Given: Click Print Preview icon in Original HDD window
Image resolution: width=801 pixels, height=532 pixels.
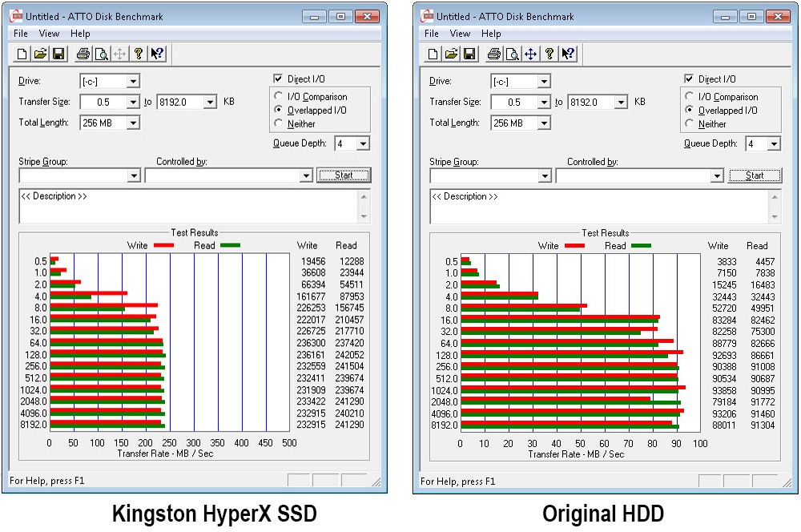Looking at the screenshot, I should pyautogui.click(x=512, y=54).
